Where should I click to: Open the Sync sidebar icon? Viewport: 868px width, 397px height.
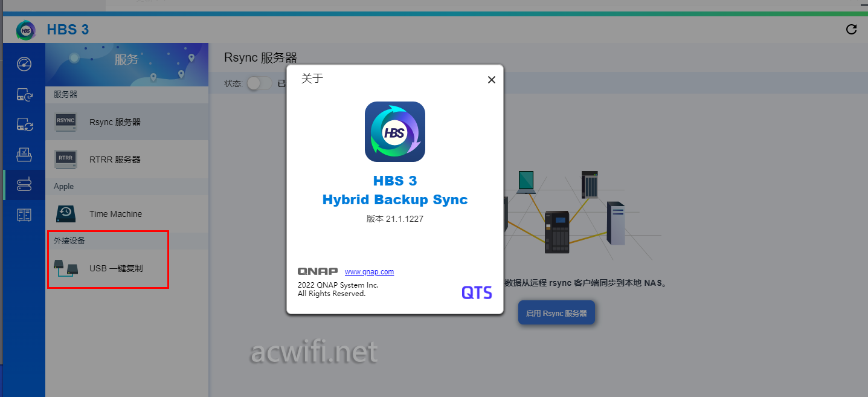pyautogui.click(x=24, y=124)
